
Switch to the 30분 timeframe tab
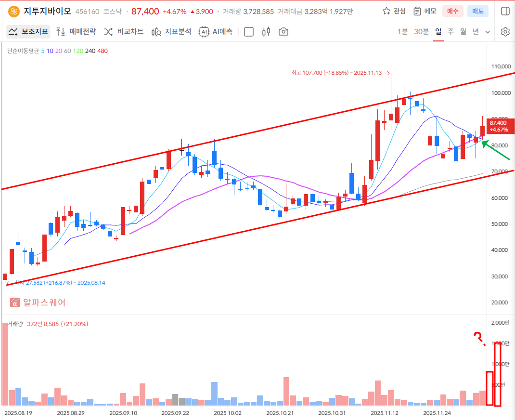coord(421,32)
